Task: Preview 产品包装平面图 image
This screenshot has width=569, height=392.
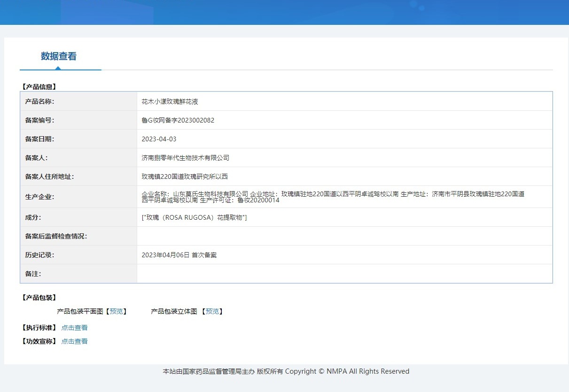Action: [116, 311]
